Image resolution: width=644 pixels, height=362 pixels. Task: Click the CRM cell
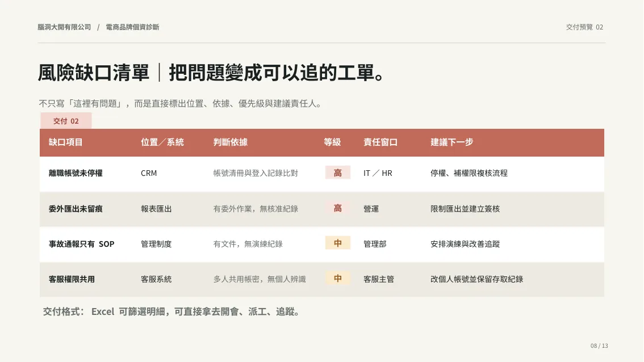(x=149, y=173)
